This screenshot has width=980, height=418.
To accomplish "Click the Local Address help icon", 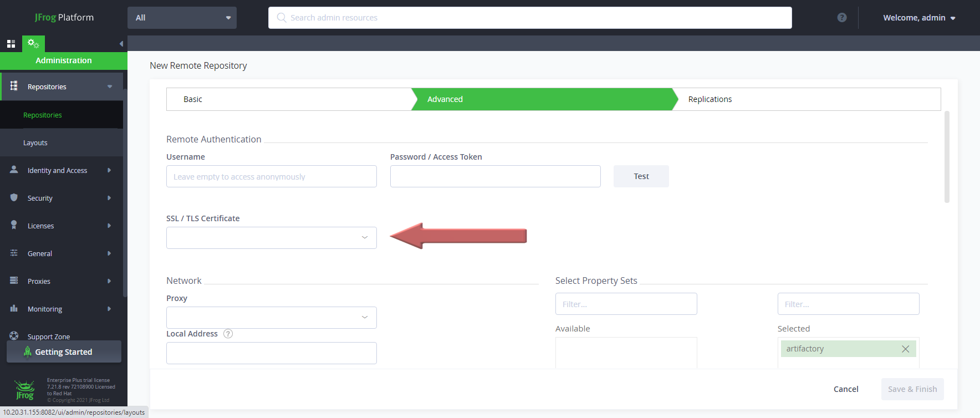I will point(228,334).
